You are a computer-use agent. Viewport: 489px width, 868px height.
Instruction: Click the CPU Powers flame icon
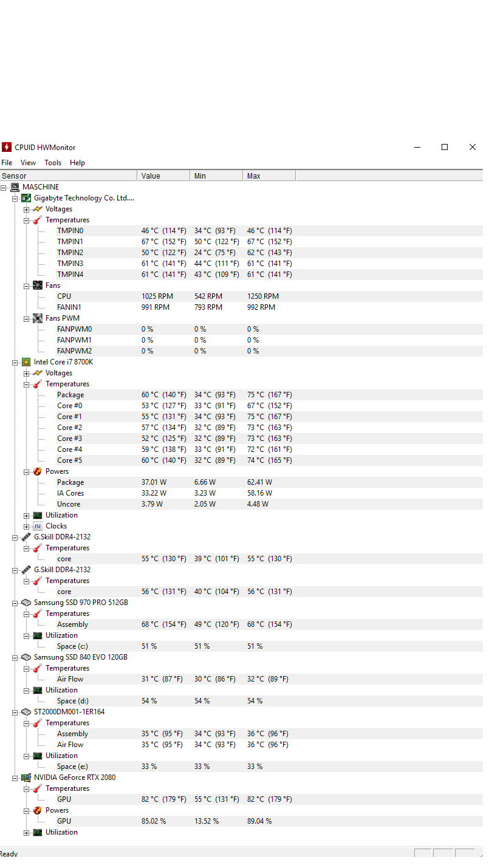(x=38, y=471)
